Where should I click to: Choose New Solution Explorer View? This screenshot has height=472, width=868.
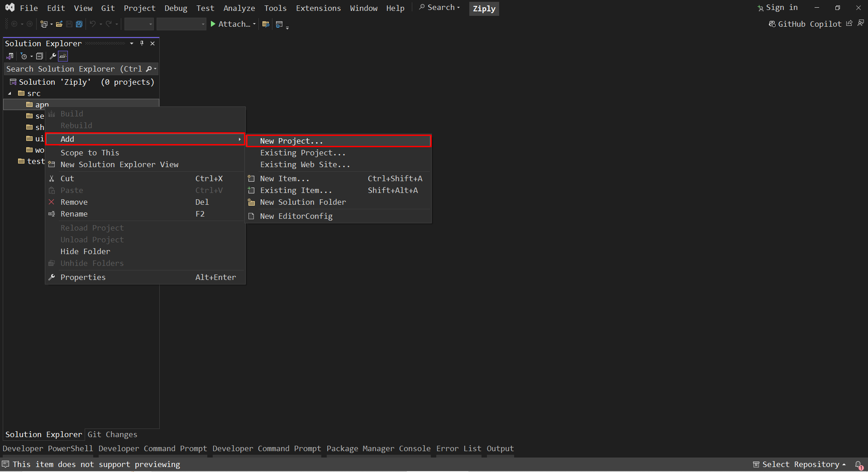coord(145,164)
